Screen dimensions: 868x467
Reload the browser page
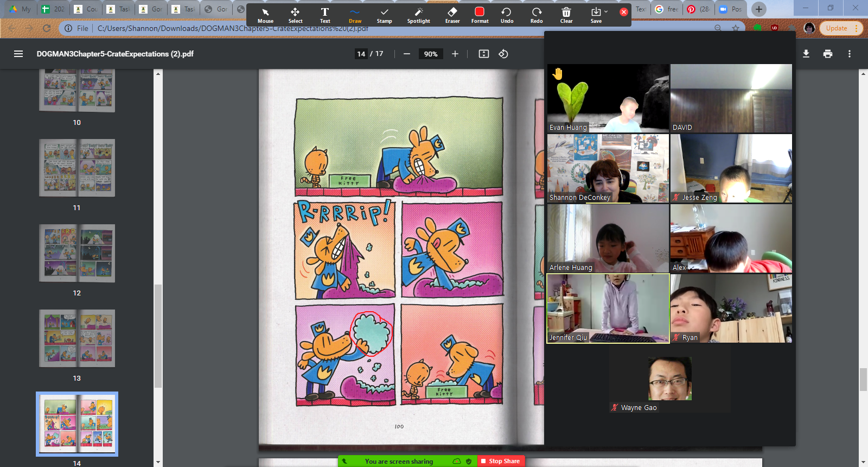pyautogui.click(x=47, y=28)
